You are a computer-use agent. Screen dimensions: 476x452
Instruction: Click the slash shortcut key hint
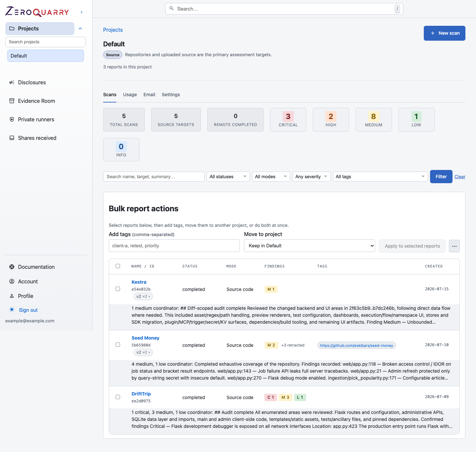[397, 9]
